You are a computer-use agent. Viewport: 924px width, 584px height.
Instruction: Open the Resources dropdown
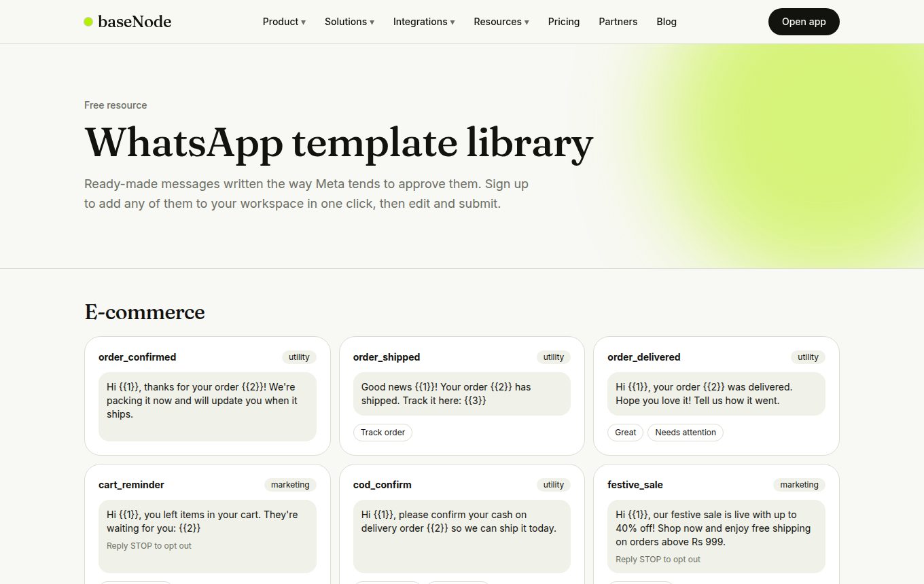[501, 22]
